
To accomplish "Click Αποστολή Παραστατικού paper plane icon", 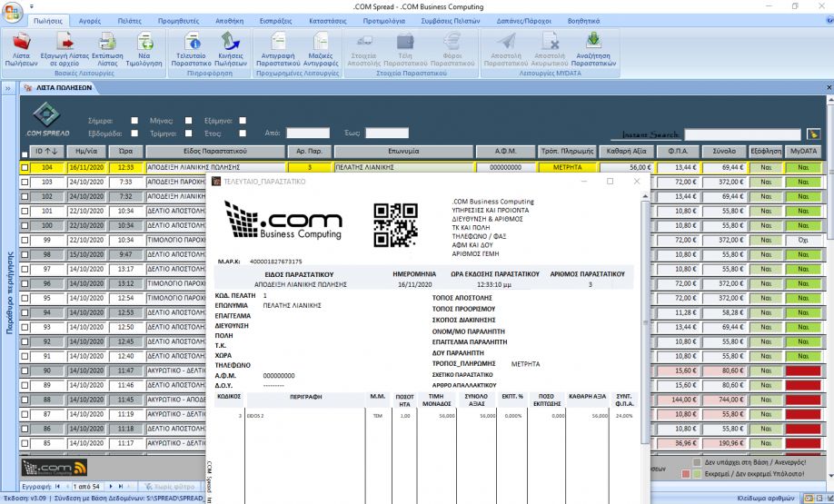I will tap(506, 41).
